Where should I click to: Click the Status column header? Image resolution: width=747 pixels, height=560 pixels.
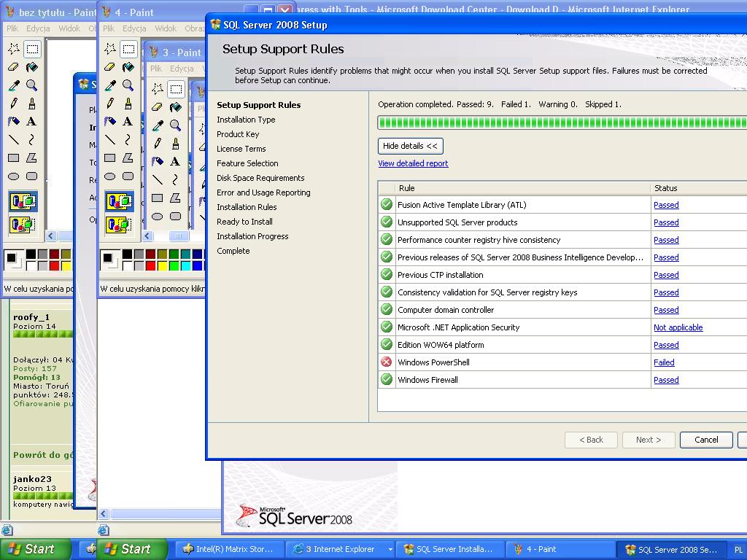coord(698,188)
